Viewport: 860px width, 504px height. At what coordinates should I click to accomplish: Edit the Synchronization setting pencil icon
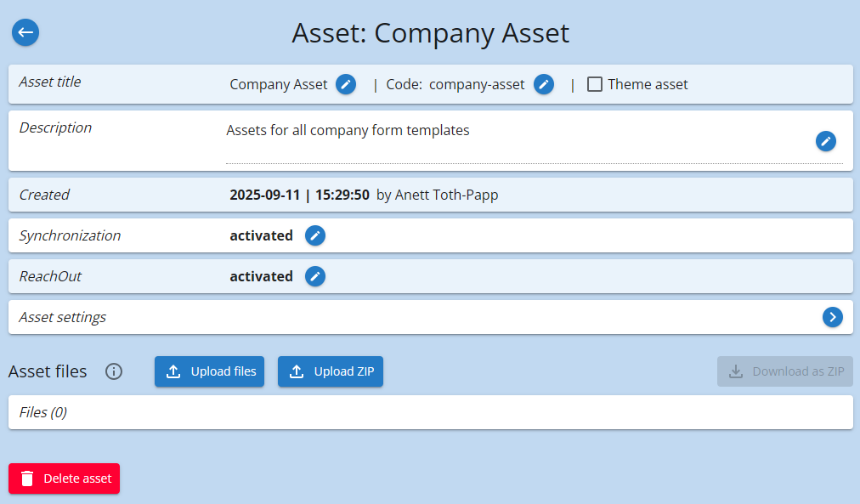[x=315, y=235]
